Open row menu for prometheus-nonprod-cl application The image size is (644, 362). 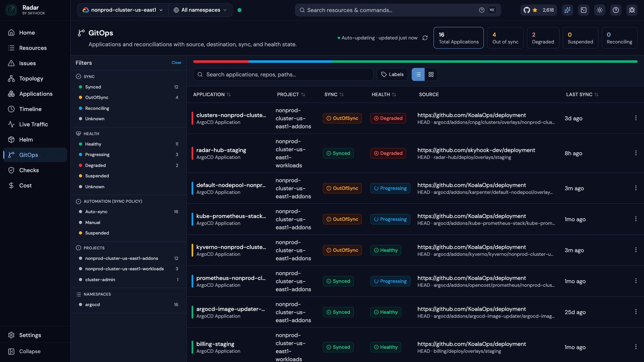coord(636,281)
